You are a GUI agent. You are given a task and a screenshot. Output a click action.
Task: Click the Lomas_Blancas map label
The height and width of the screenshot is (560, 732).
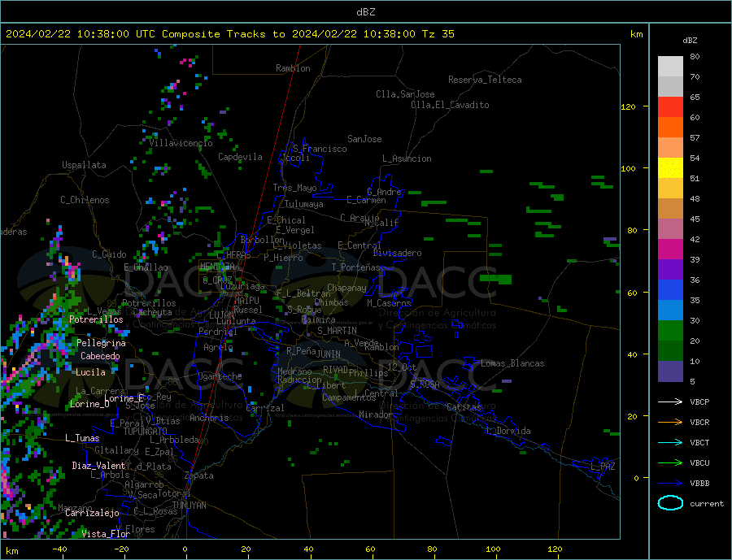[512, 363]
